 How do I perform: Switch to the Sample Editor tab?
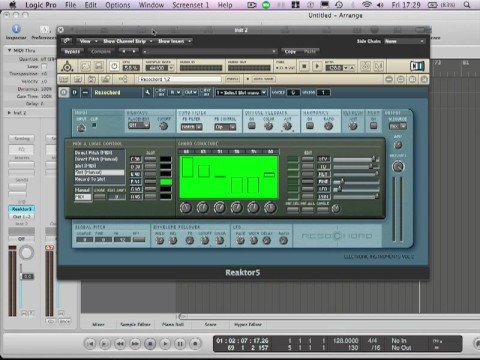click(x=135, y=324)
